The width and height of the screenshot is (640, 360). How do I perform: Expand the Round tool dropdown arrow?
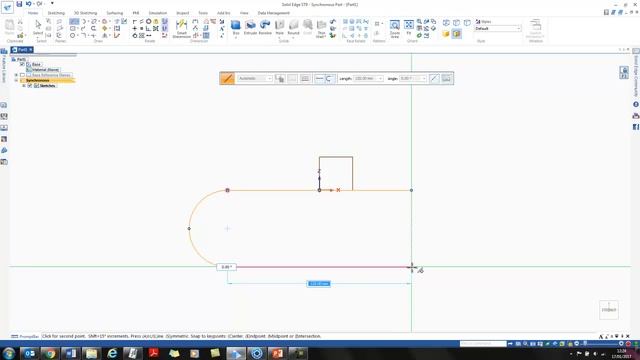pyautogui.click(x=293, y=38)
